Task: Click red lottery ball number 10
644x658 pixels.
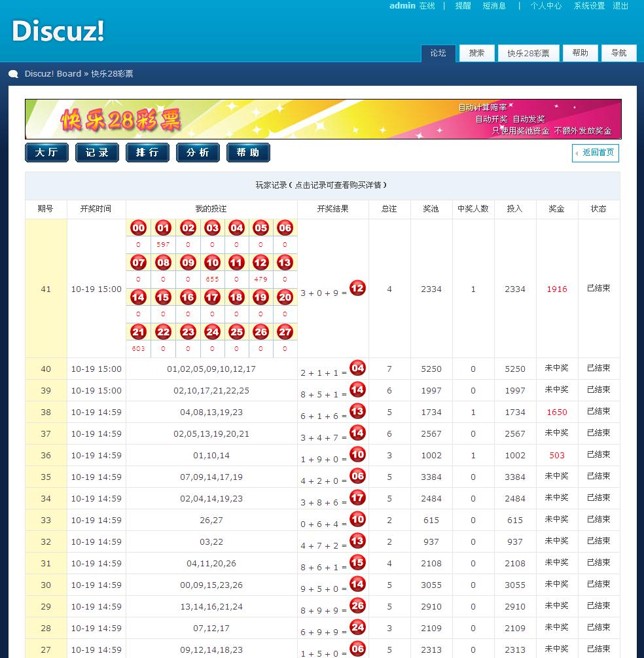Action: coord(212,263)
